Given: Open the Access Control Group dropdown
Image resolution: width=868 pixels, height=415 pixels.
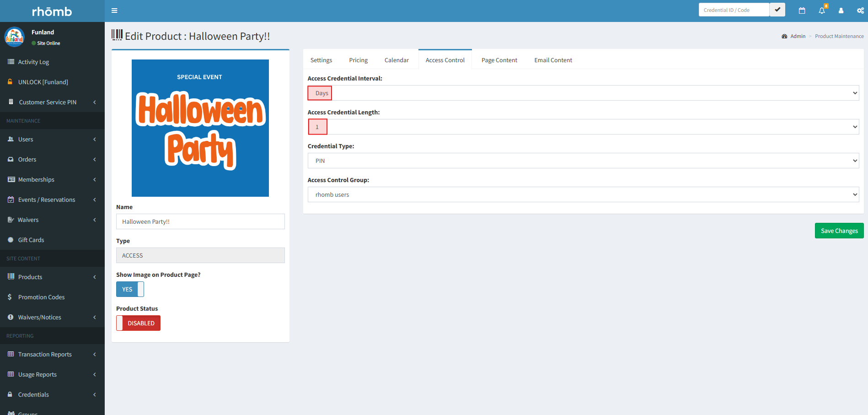Looking at the screenshot, I should 583,194.
